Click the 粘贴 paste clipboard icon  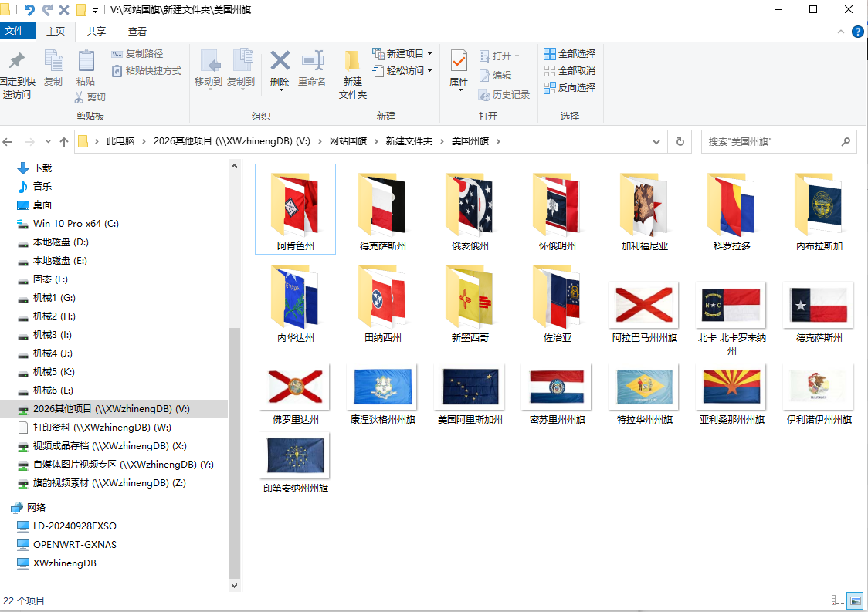coord(86,61)
